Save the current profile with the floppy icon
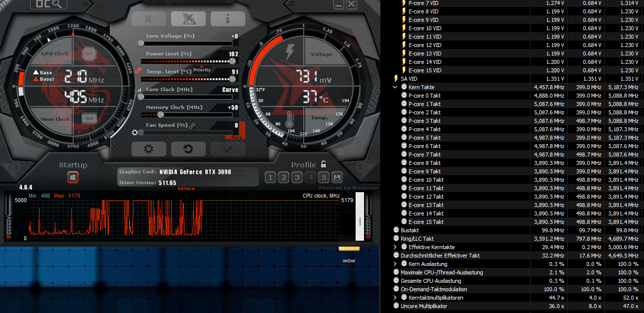 pyautogui.click(x=337, y=177)
